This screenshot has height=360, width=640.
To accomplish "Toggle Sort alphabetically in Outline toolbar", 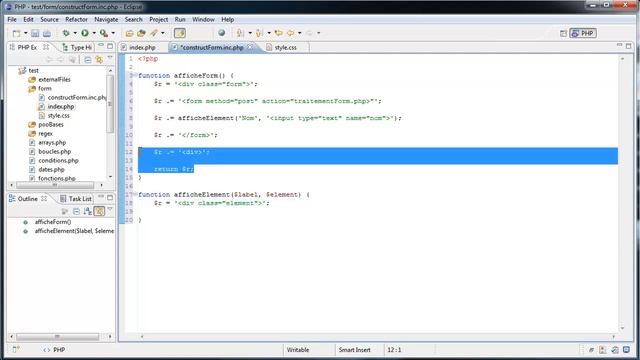I will click(x=88, y=211).
